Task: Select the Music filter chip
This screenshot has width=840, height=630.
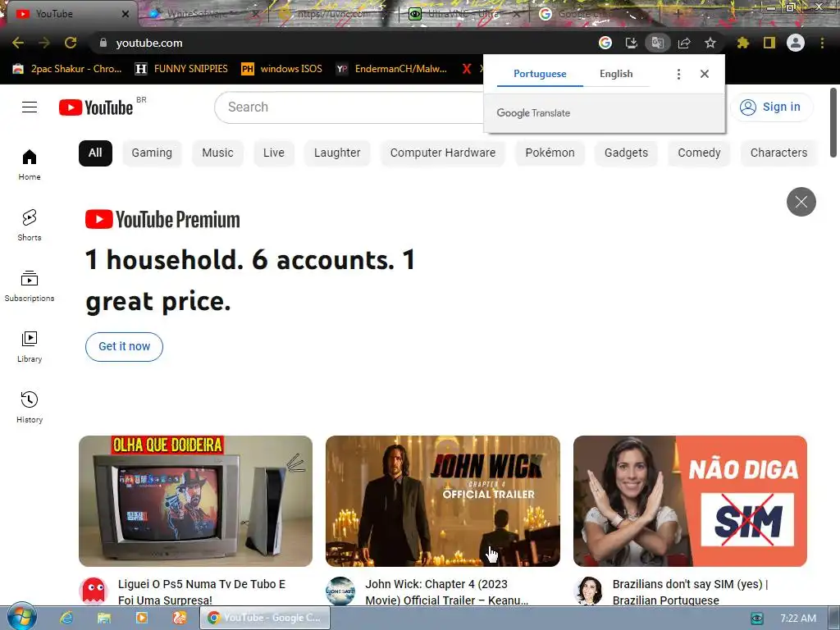Action: pyautogui.click(x=217, y=153)
